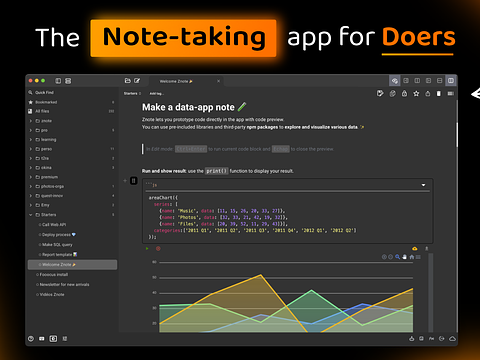Collapse the Starters folder

(31, 215)
